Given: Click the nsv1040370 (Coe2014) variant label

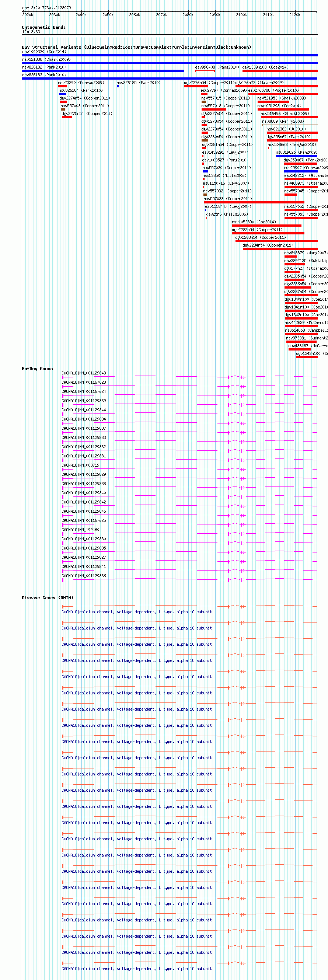Looking at the screenshot, I should pos(44,52).
